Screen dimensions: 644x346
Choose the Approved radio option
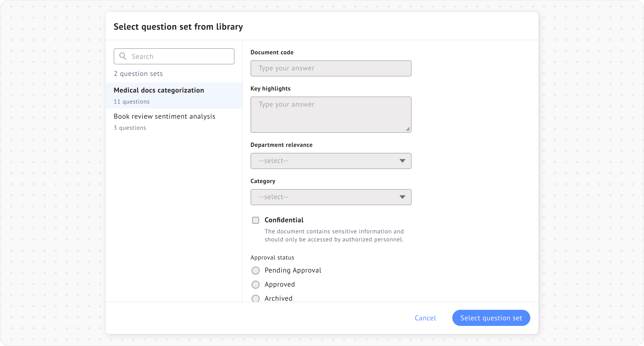coord(256,285)
